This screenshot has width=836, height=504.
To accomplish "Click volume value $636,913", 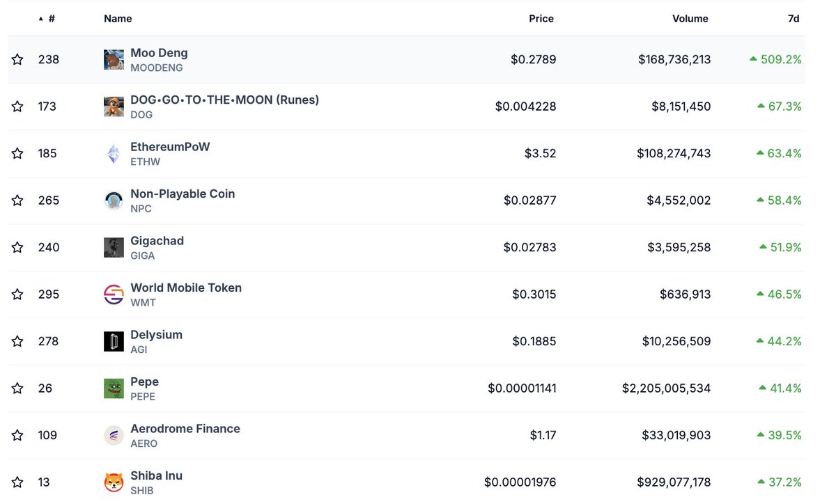I will (x=686, y=294).
